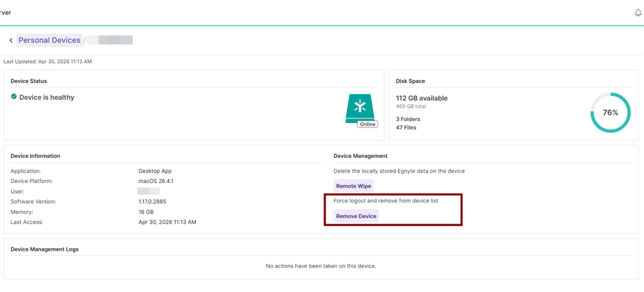Click the redacted User value
This screenshot has width=644, height=292.
point(149,191)
